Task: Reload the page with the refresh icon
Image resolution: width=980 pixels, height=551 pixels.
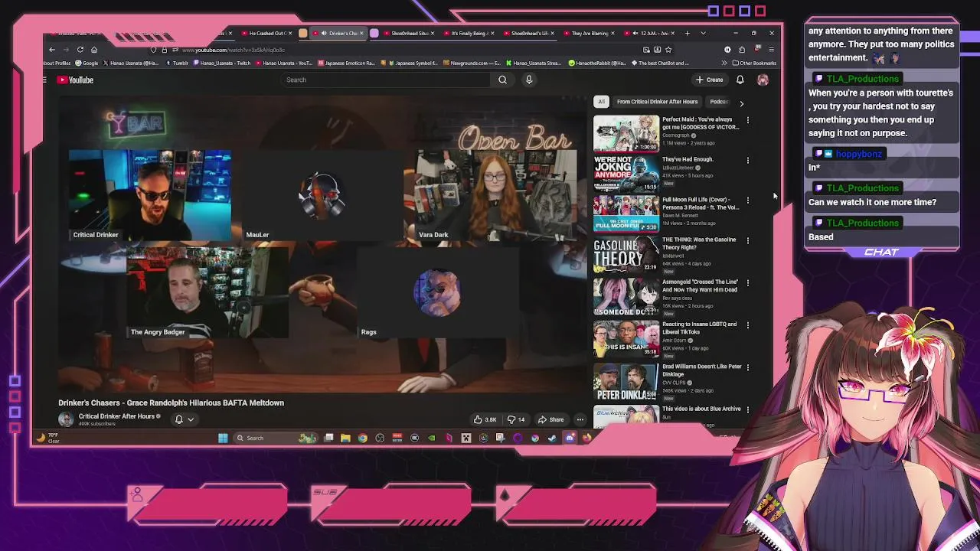Action: [x=80, y=50]
